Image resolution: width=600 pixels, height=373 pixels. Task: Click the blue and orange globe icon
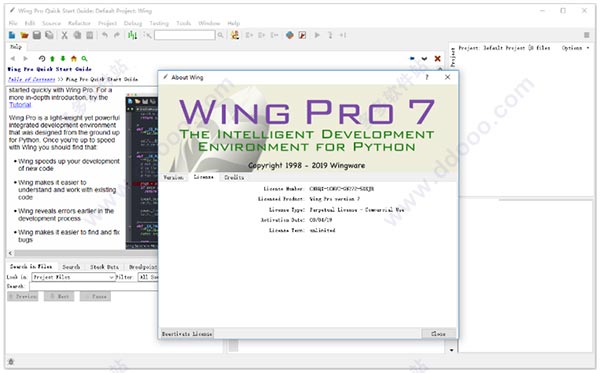tap(290, 35)
